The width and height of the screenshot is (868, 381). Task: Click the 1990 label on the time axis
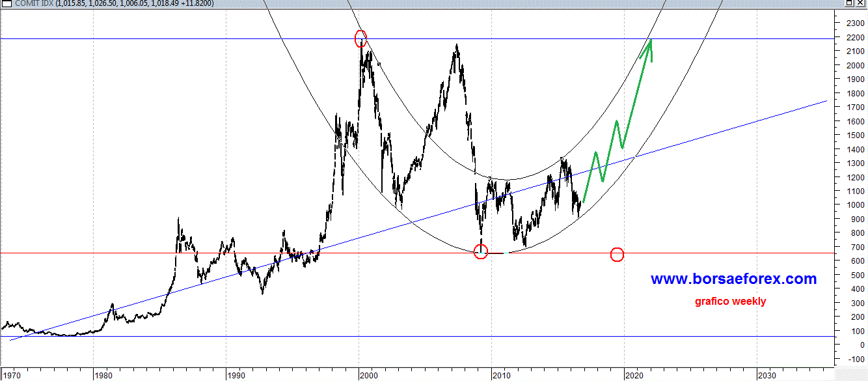(236, 375)
